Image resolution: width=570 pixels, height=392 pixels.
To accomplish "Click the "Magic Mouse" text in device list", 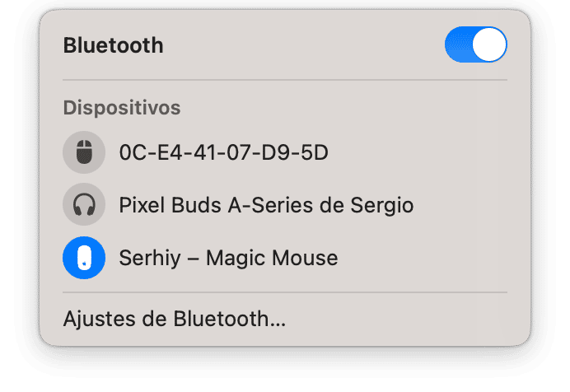I will pyautogui.click(x=272, y=258).
